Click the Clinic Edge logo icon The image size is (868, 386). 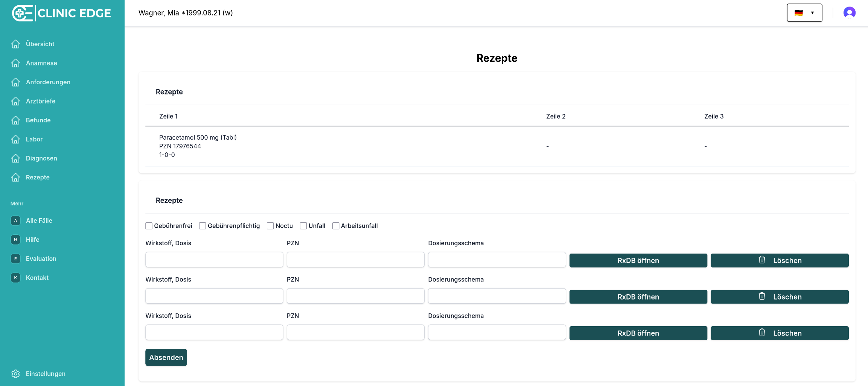click(23, 13)
